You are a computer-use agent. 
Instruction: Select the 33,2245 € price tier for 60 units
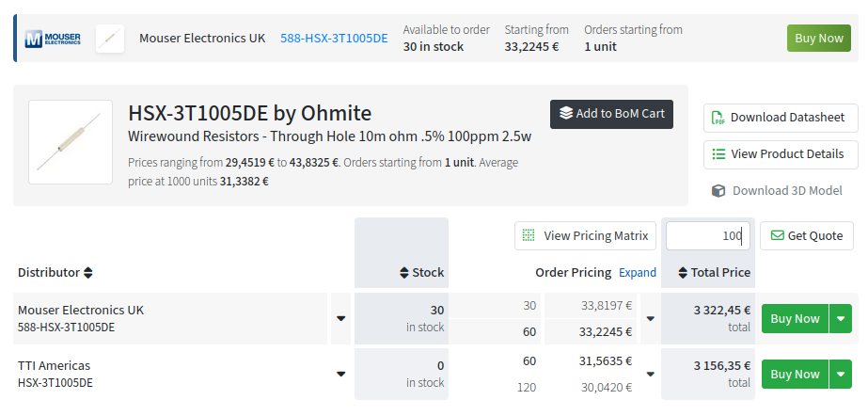607,332
